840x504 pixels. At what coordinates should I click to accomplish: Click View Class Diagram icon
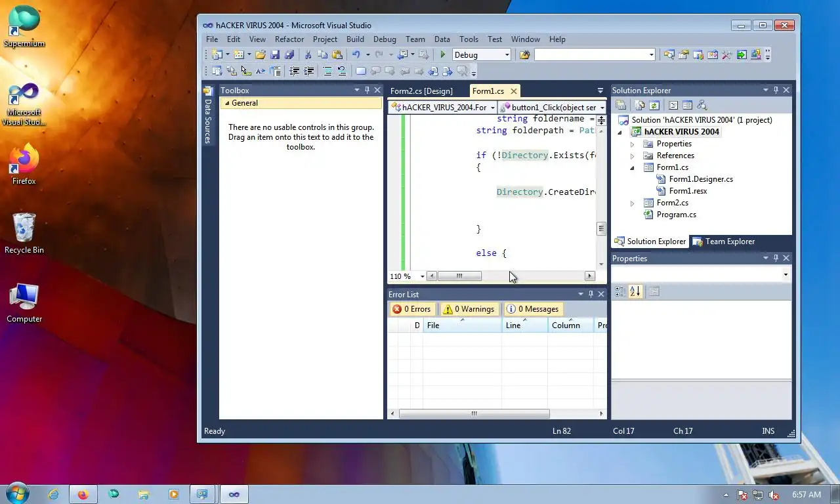702,105
